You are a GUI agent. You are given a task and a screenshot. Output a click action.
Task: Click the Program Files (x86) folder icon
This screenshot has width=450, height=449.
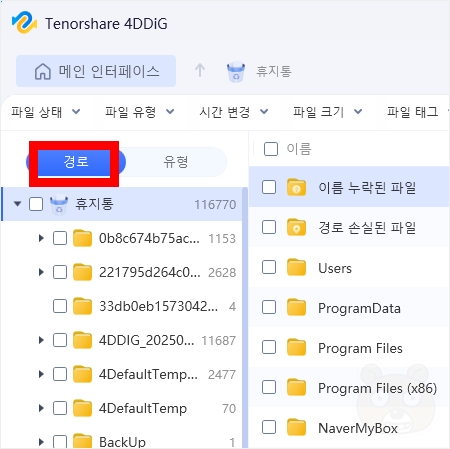coord(296,387)
